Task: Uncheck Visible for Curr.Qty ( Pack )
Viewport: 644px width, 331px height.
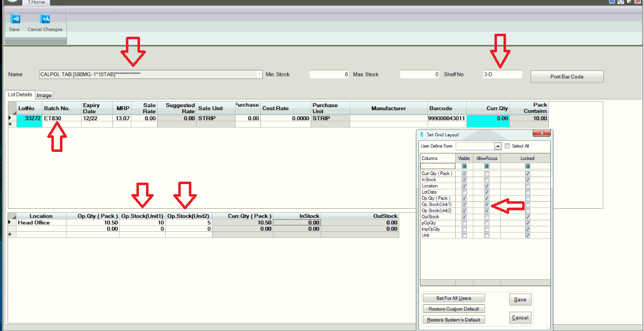Action: (464, 174)
